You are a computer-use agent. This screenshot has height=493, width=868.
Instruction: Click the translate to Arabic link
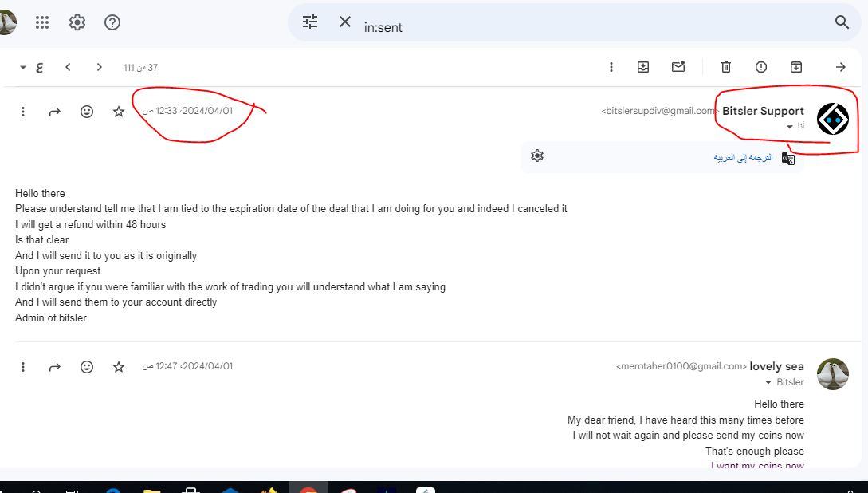743,157
